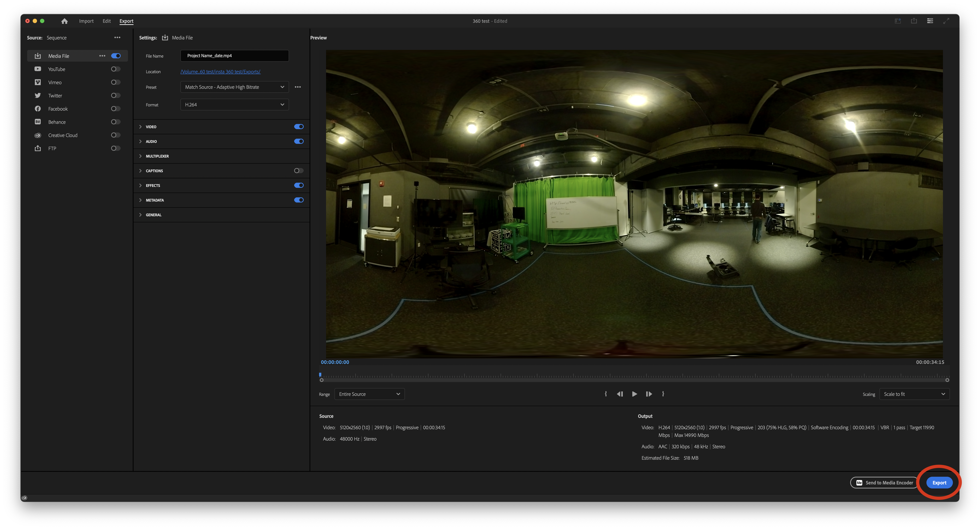Expand the CAPTIONS section
980x529 pixels.
(x=140, y=171)
